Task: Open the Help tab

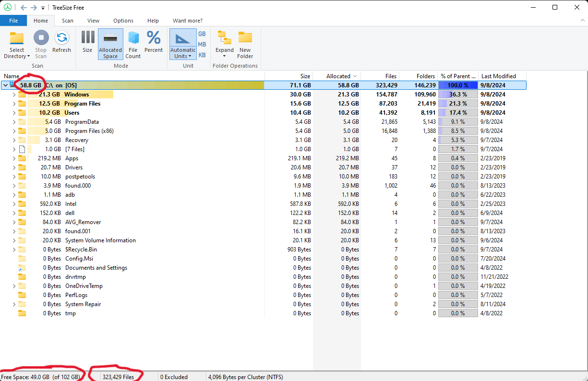Action: 153,21
